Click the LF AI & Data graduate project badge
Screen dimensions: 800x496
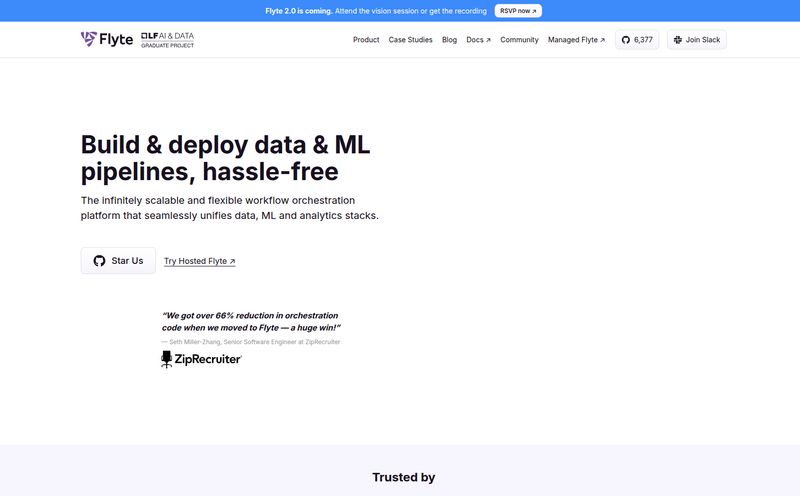(167, 39)
